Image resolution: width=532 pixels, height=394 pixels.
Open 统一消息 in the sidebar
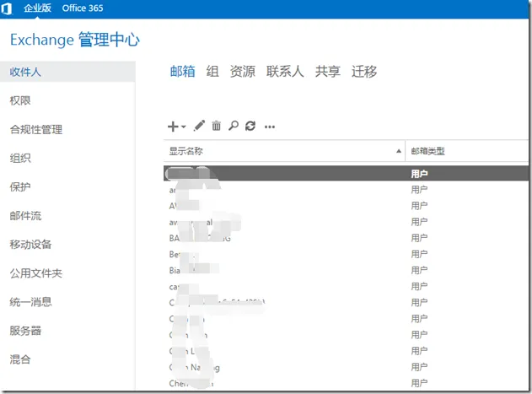click(30, 302)
